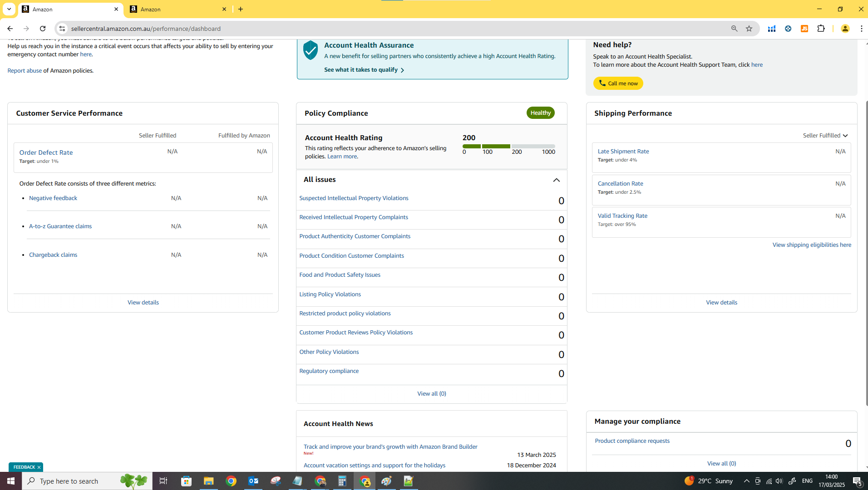Click the Account Health Assurance shield icon
The height and width of the screenshot is (490, 868).
(x=311, y=50)
